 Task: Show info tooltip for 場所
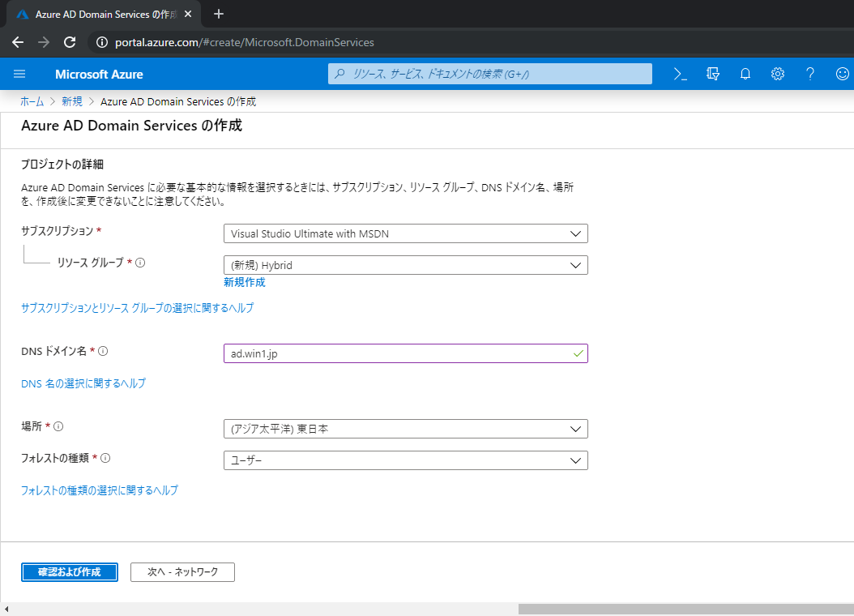click(58, 426)
